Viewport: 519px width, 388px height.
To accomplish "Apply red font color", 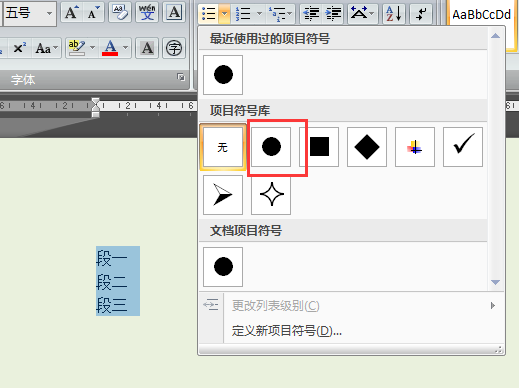I will click(x=110, y=48).
